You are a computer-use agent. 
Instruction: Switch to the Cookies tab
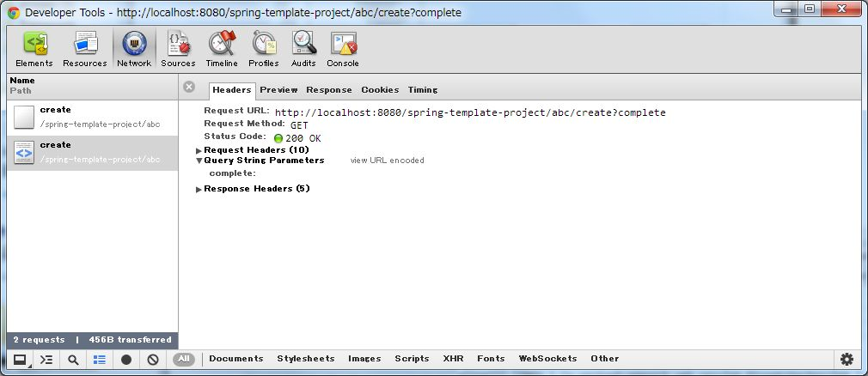[x=380, y=90]
